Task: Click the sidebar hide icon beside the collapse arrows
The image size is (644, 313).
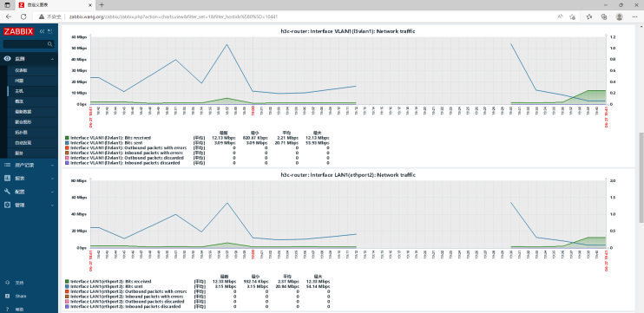Action: click(49, 31)
